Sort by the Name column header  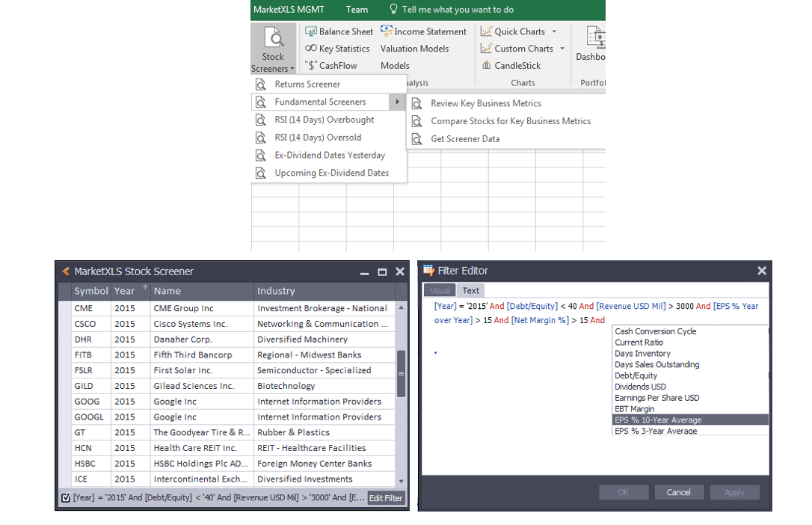pos(202,291)
